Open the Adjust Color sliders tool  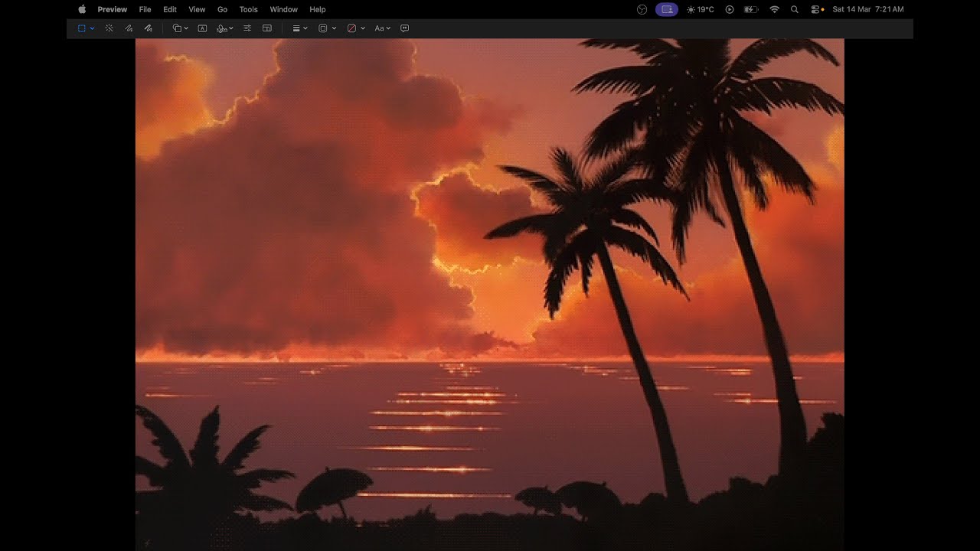(x=247, y=28)
